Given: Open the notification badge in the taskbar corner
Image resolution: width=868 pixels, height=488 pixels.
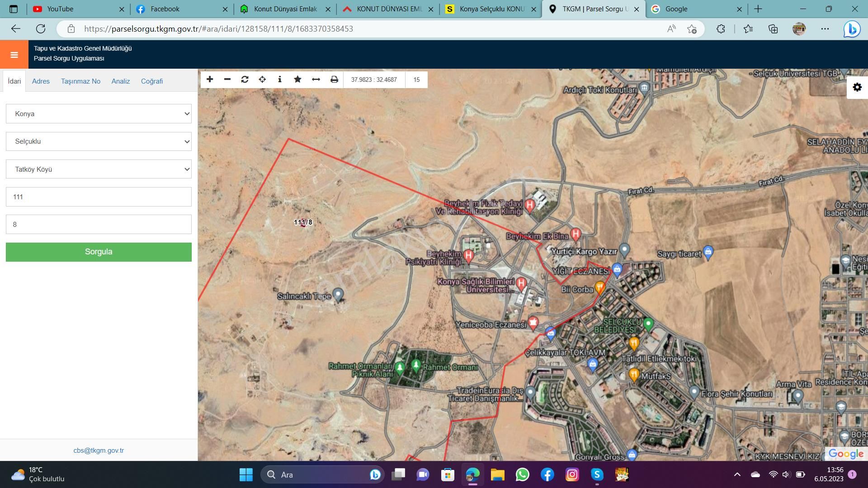Looking at the screenshot, I should (x=852, y=474).
